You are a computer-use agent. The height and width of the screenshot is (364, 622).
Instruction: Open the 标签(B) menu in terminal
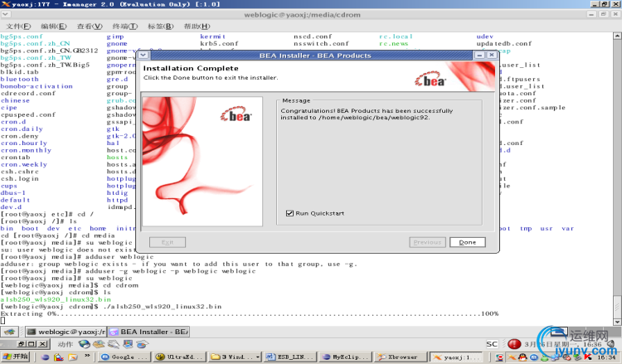click(161, 27)
